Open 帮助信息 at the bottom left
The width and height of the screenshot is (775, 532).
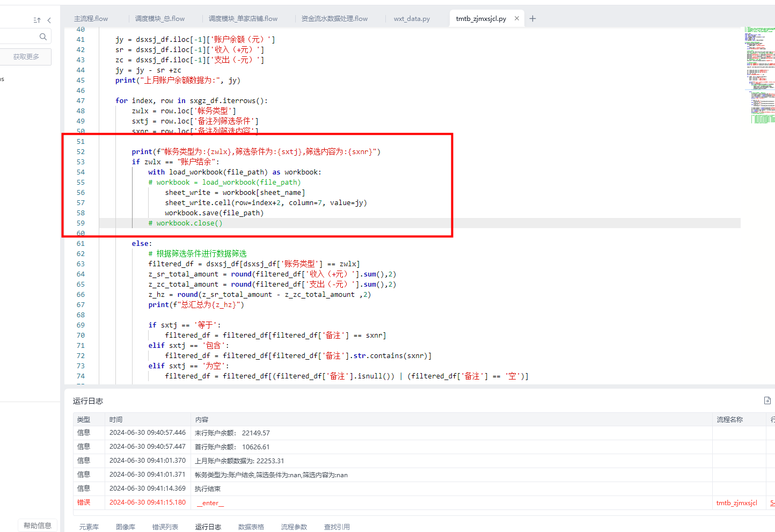click(x=38, y=526)
